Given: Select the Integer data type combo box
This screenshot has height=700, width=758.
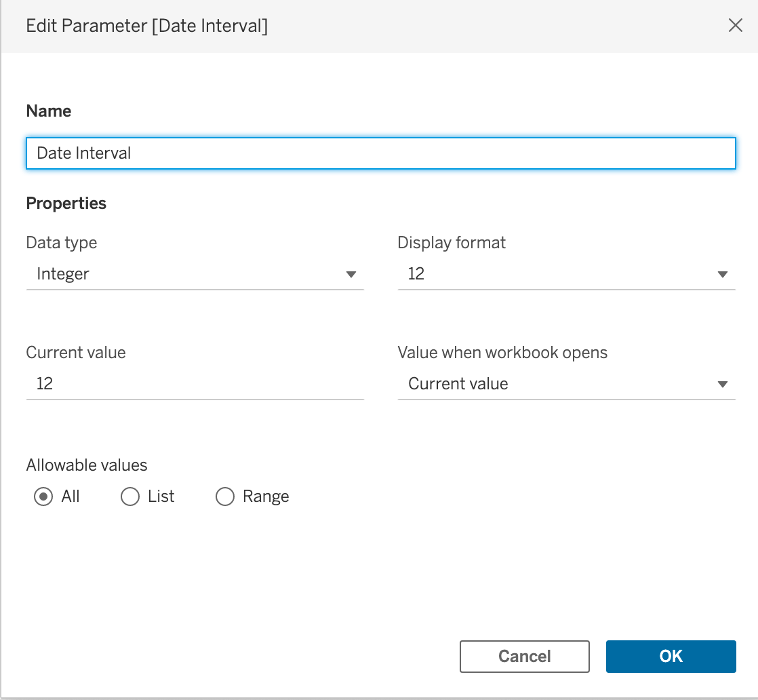Looking at the screenshot, I should 195,274.
